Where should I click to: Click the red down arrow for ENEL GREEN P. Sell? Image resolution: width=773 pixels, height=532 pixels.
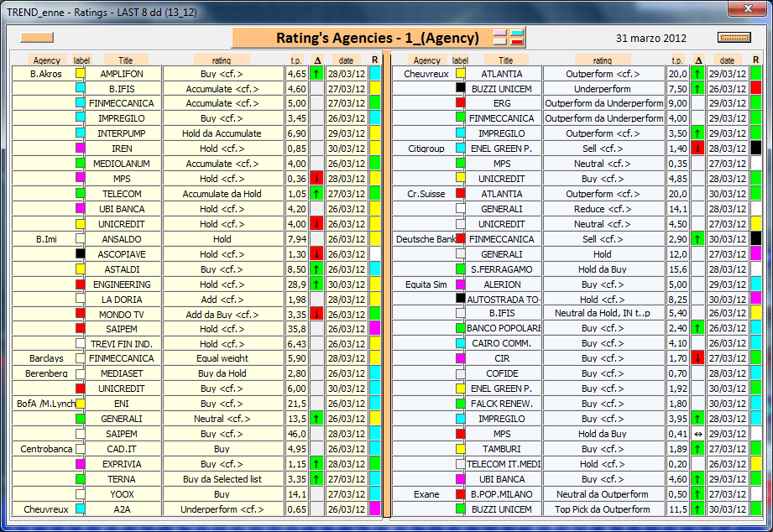[x=697, y=149]
